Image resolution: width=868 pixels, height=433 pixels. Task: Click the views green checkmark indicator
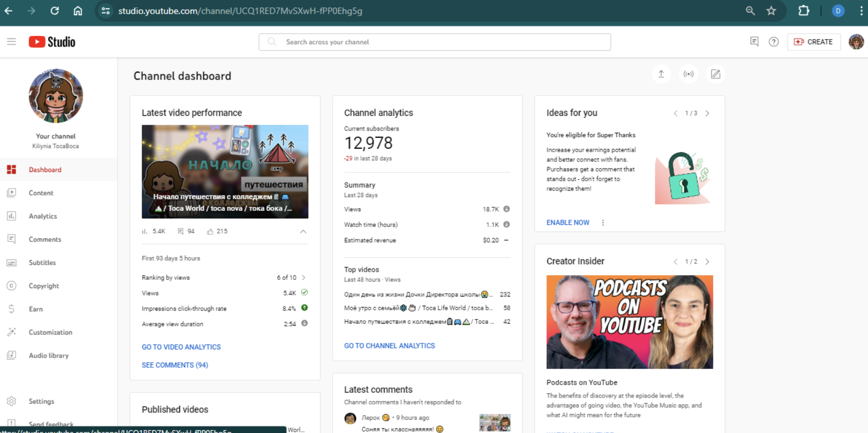point(305,292)
